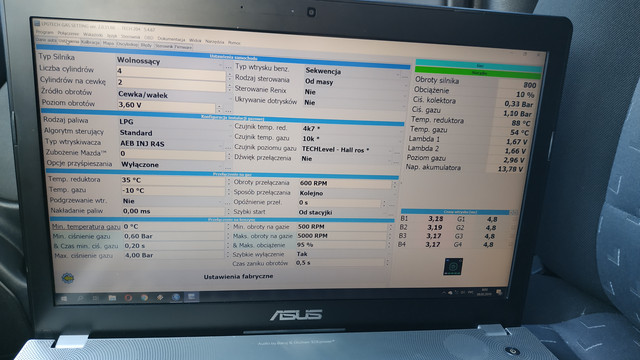This screenshot has height=360, width=640.
Task: Open File Explorer from the taskbar
Action: pos(112,298)
